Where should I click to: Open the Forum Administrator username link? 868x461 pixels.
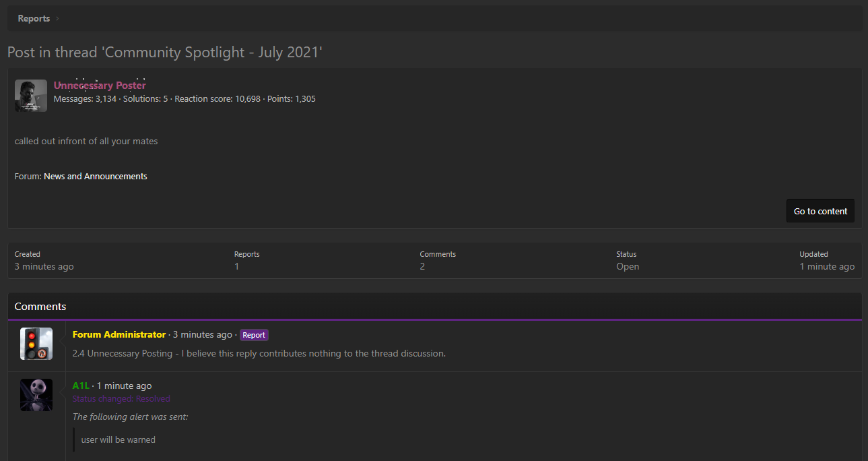point(119,334)
